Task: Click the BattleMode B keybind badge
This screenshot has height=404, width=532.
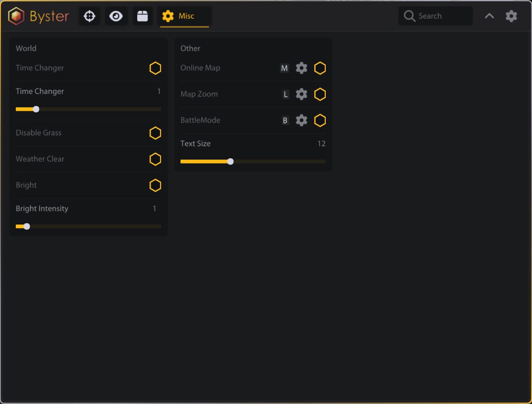Action: [x=285, y=120]
